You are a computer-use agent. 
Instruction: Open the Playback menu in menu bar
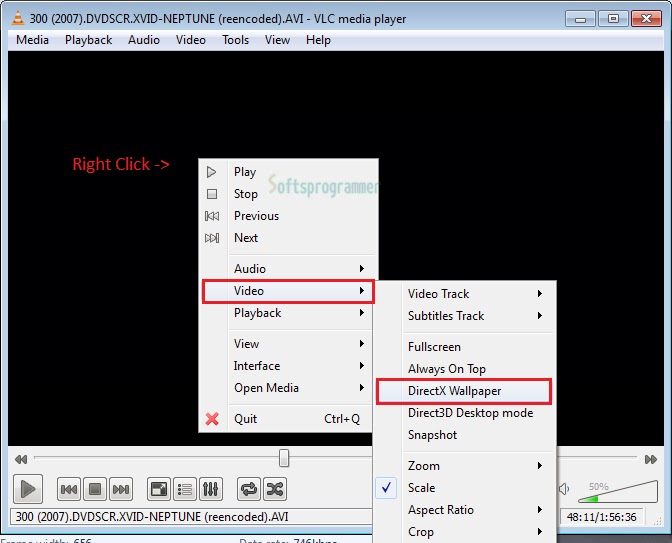[88, 40]
